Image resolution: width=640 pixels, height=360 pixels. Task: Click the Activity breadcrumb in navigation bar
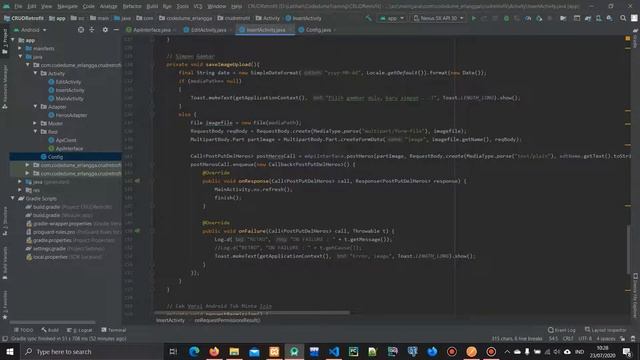click(x=268, y=18)
